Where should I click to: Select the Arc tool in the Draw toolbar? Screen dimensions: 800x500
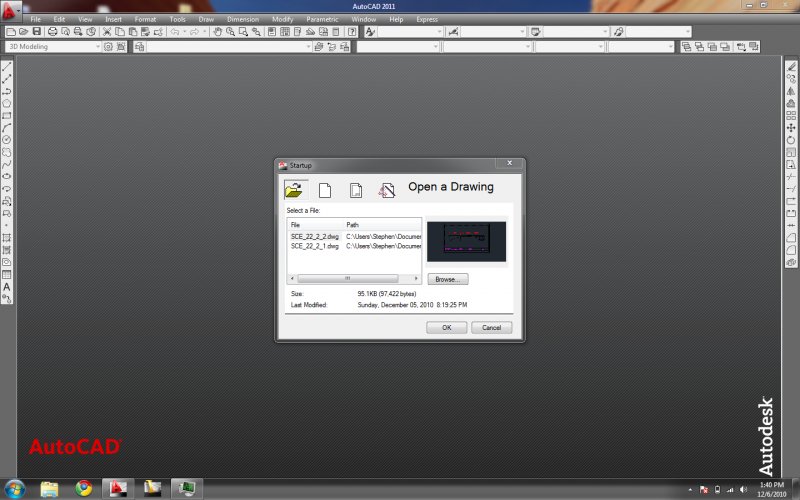pyautogui.click(x=7, y=128)
